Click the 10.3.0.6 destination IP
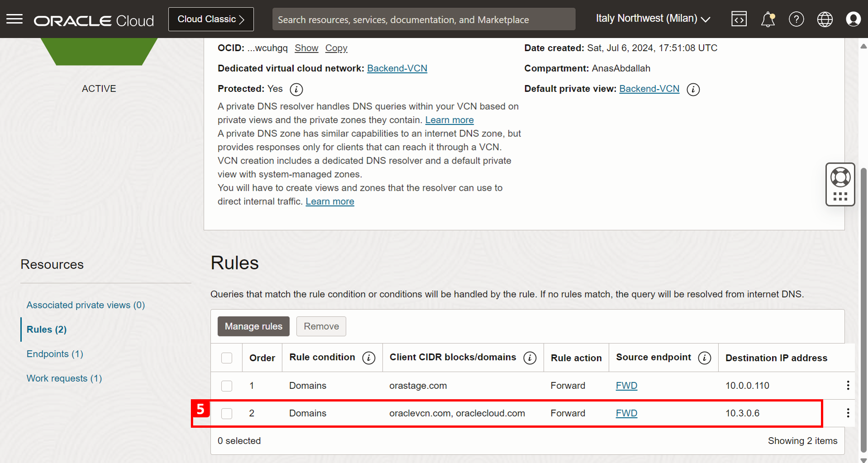The image size is (868, 463). click(x=742, y=413)
